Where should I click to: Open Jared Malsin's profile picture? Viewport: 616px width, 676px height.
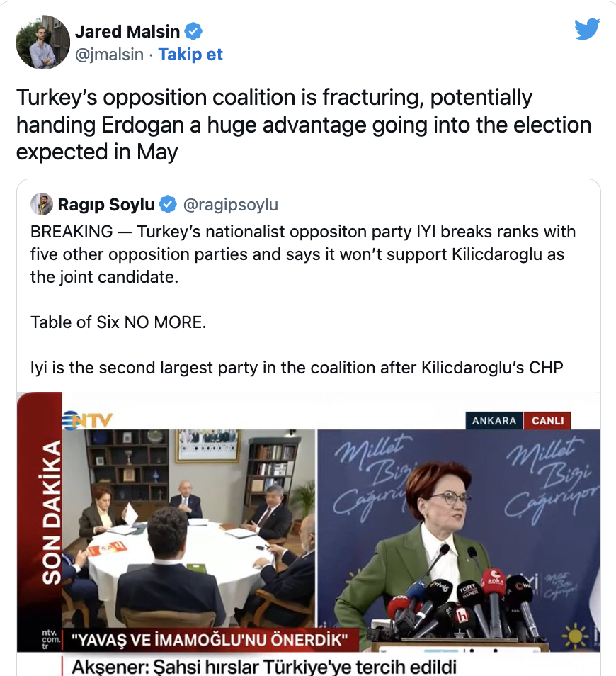coord(43,43)
